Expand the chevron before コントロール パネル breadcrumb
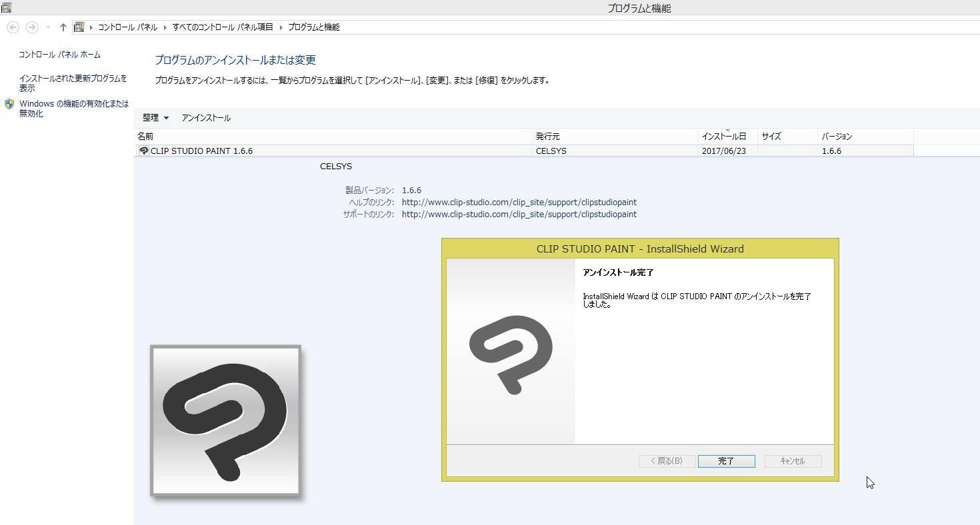 (91, 27)
